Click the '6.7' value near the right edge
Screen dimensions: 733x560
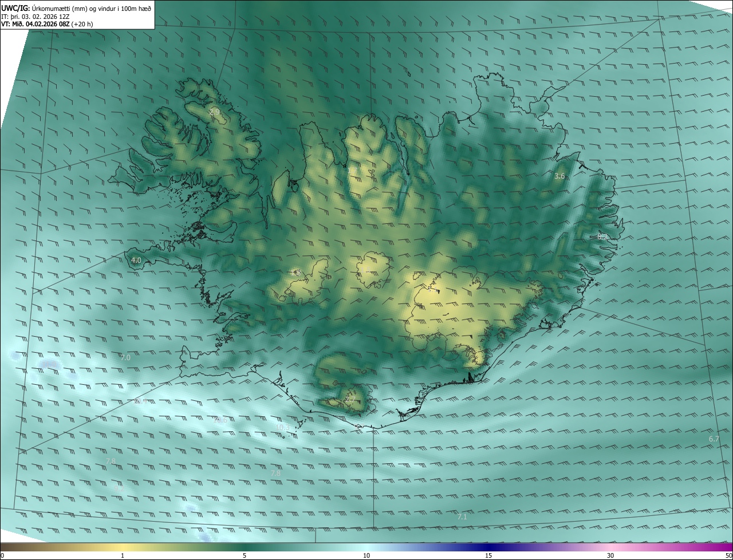pyautogui.click(x=714, y=439)
